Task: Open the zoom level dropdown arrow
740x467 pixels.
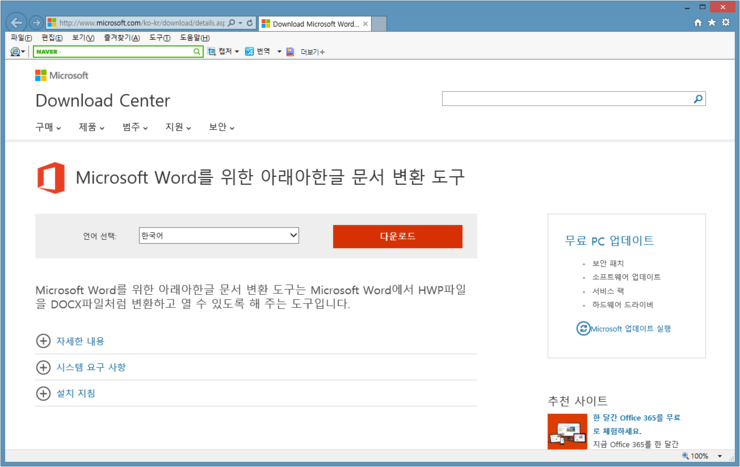Action: tap(720, 456)
